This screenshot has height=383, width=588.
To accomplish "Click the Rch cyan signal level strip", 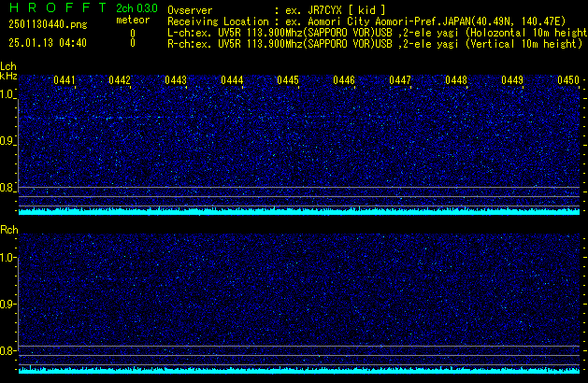I will click(299, 370).
